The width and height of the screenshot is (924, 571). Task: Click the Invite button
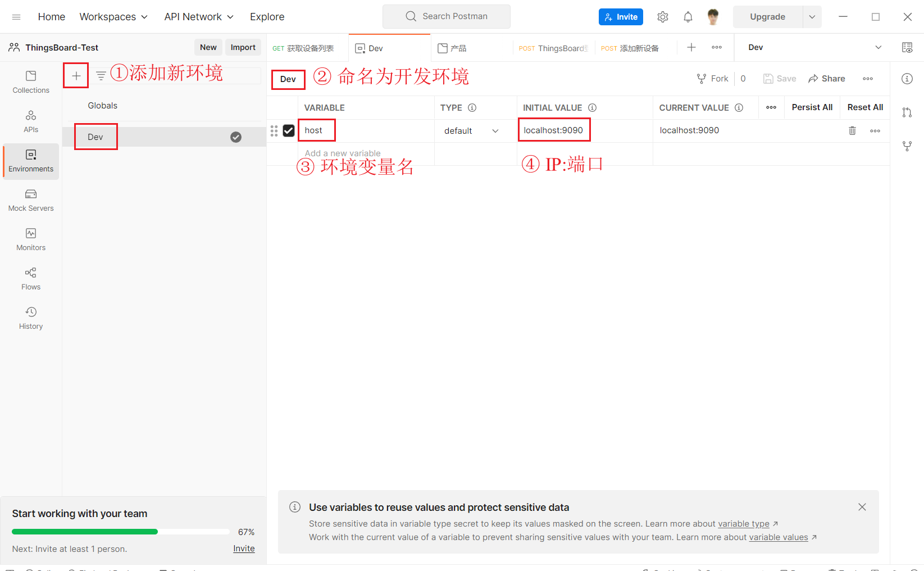tap(621, 17)
